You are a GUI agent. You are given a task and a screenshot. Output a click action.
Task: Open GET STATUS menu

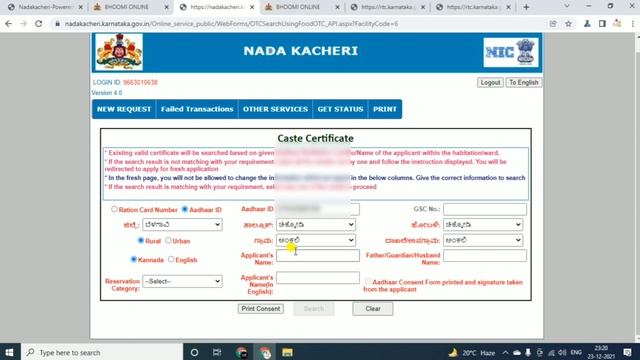coord(340,109)
